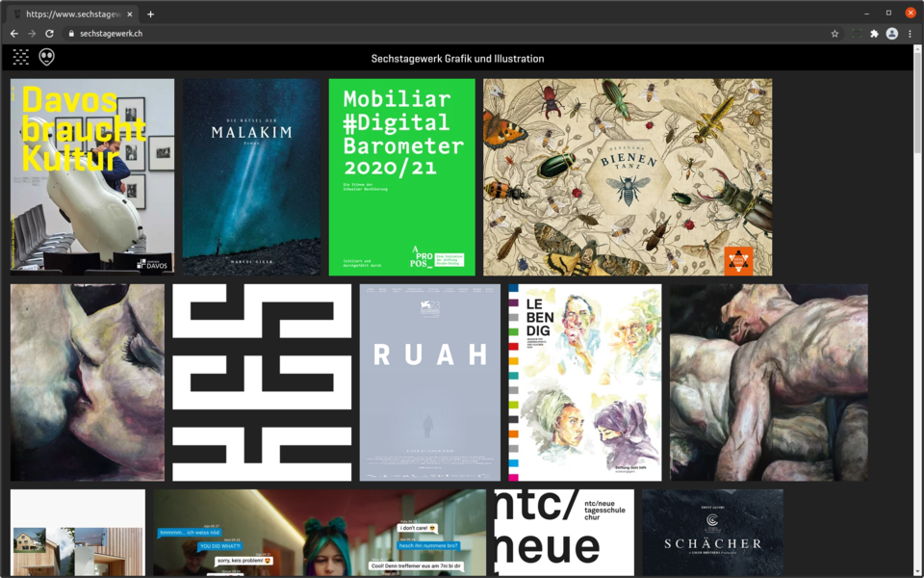Open the ntc/neue tagesschule chur thumbnail
The image size is (924, 578).
click(x=565, y=533)
